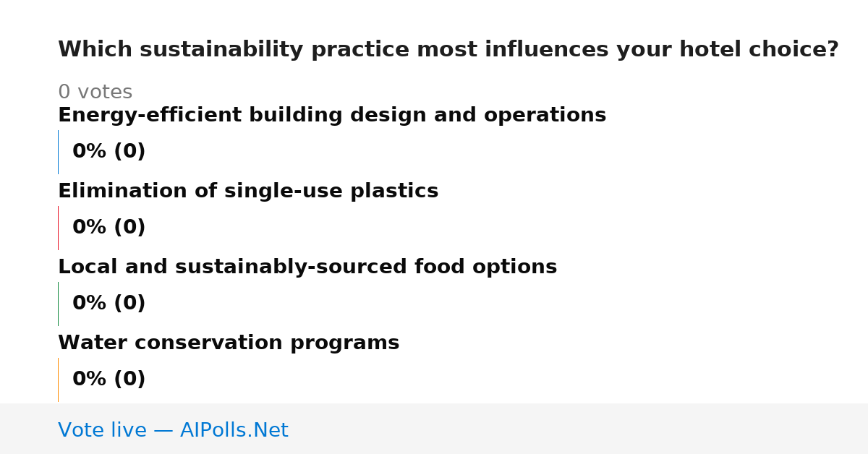Open the Vote live — AIPolls.Net link

173,431
